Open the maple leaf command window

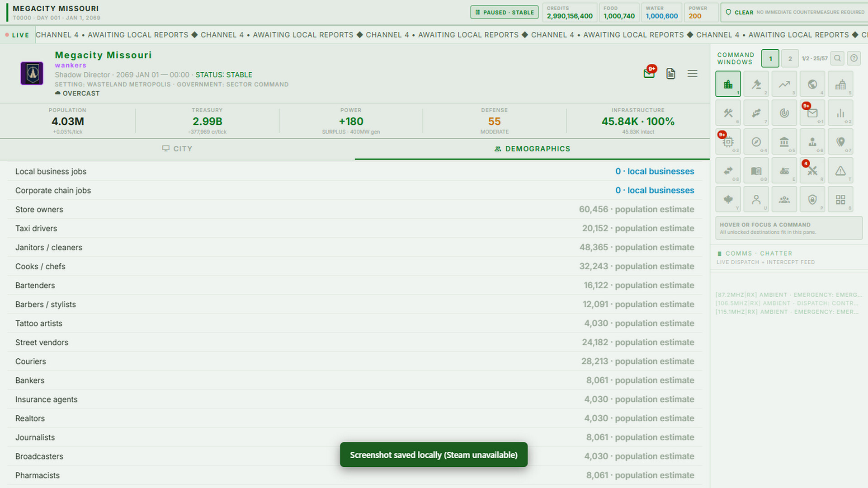click(x=728, y=200)
